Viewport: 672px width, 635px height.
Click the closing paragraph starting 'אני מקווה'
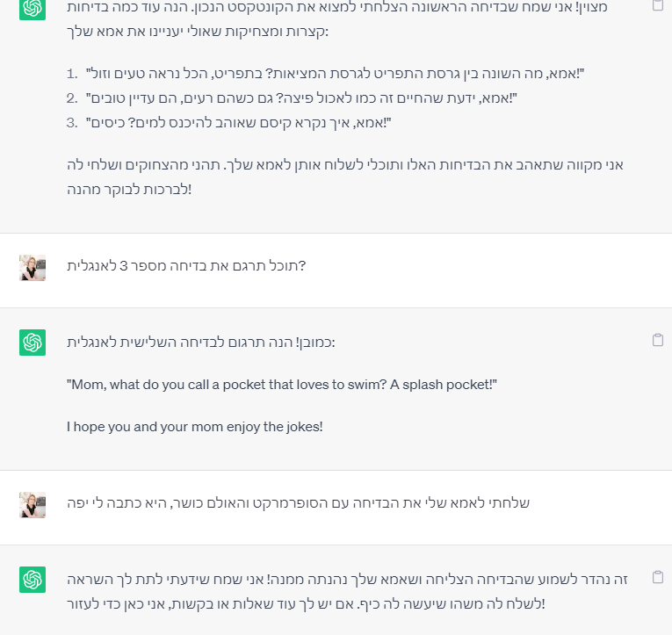pos(345,177)
